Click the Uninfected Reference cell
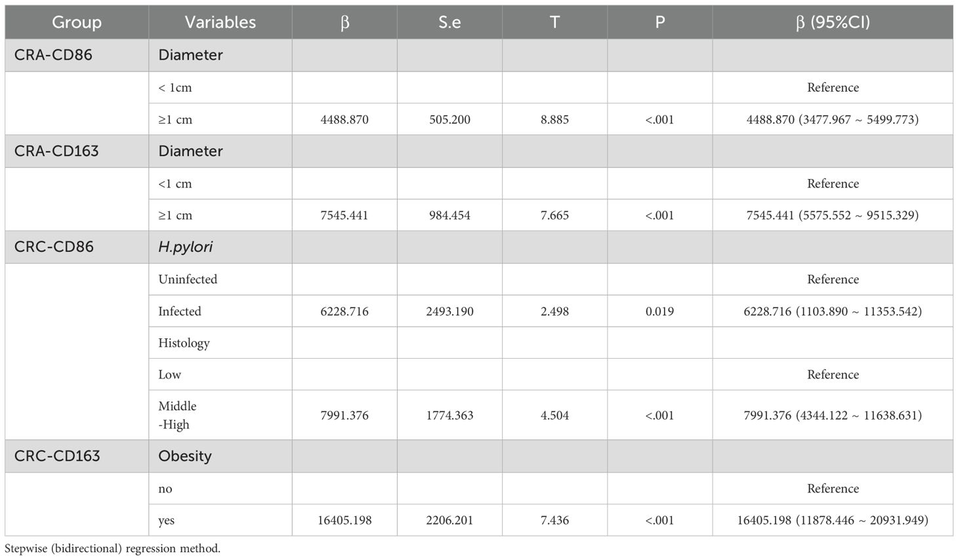This screenshot has width=958, height=560. point(833,279)
